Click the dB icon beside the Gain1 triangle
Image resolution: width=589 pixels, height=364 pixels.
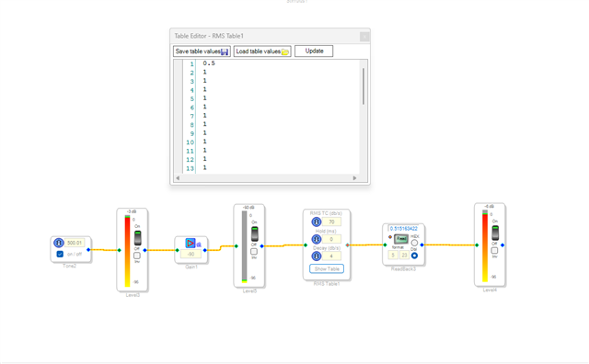click(x=199, y=245)
